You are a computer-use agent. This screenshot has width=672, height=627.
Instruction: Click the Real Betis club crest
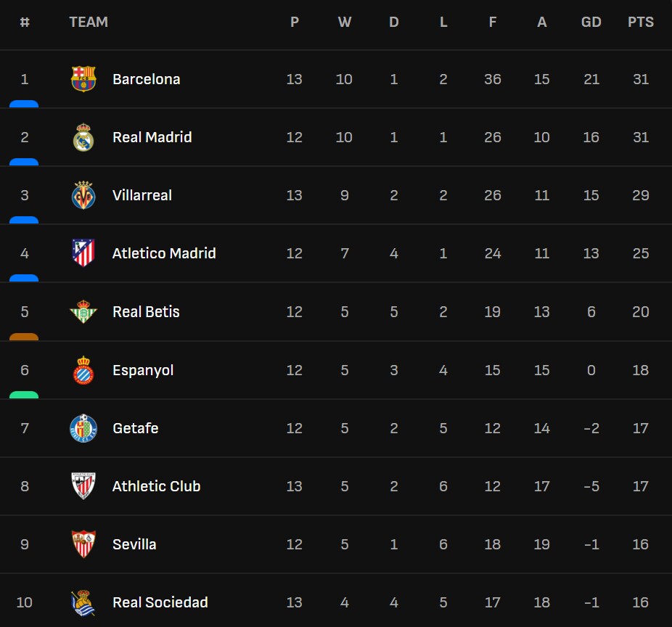(83, 312)
